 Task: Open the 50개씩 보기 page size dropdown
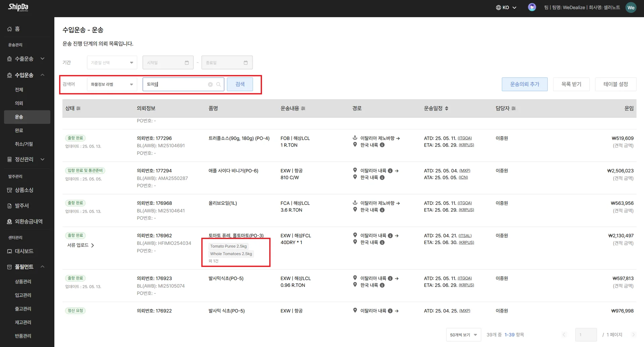pyautogui.click(x=463, y=335)
